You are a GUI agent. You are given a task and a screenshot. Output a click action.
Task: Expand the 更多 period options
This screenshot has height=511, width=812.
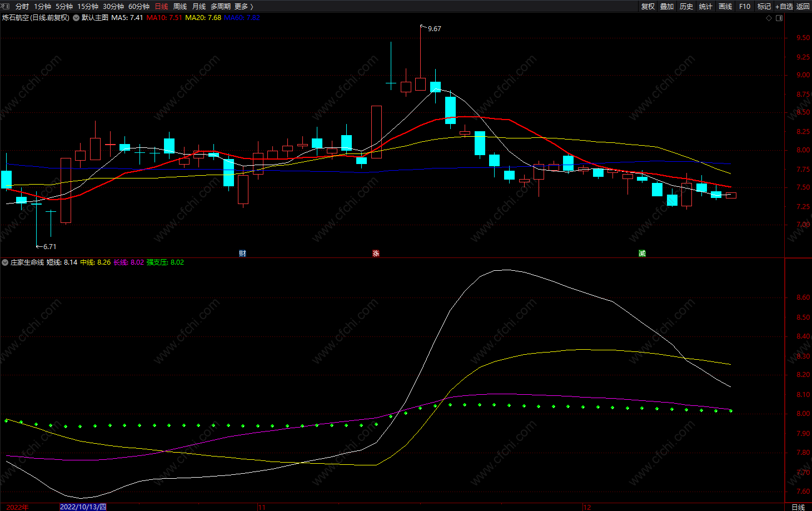[244, 6]
